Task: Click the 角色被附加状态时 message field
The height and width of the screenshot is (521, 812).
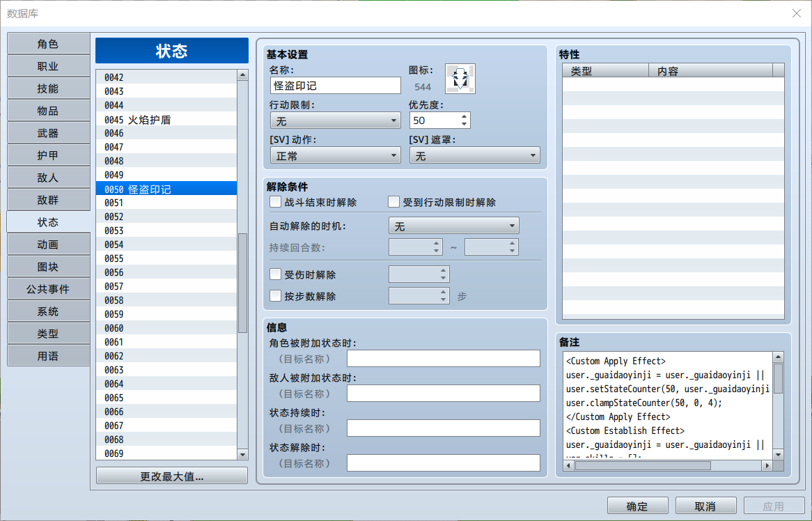Action: [444, 359]
